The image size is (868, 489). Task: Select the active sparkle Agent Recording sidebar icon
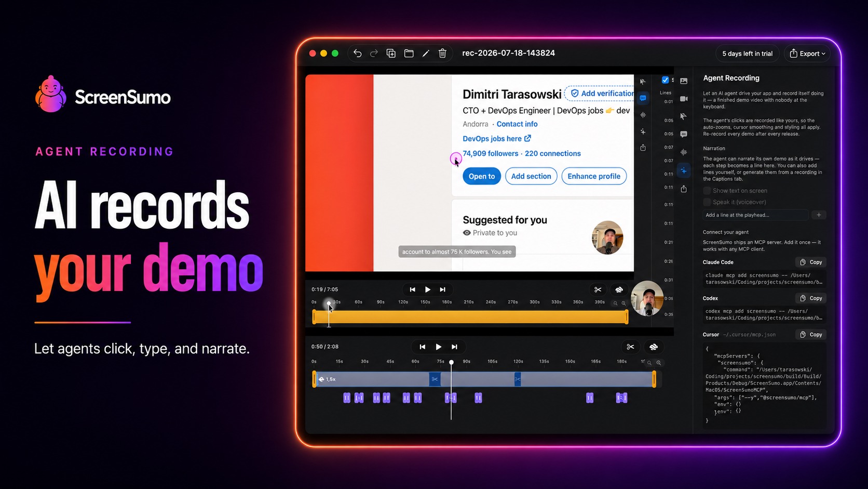(x=684, y=170)
